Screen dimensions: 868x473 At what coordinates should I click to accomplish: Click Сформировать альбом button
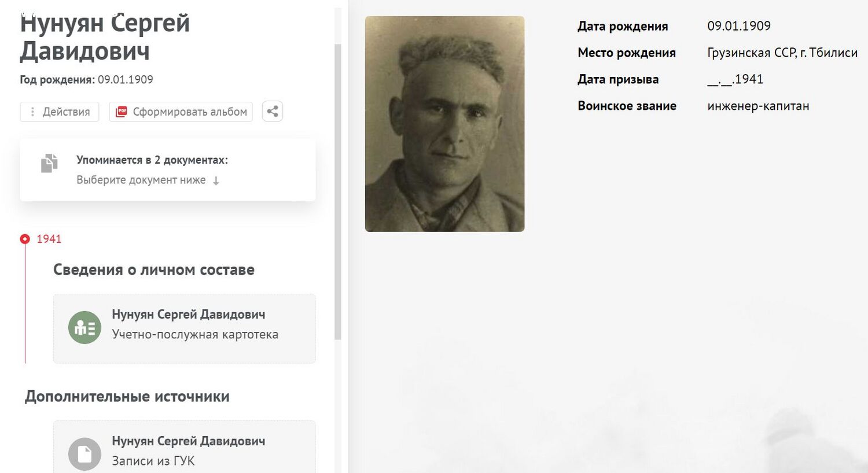[x=181, y=112]
